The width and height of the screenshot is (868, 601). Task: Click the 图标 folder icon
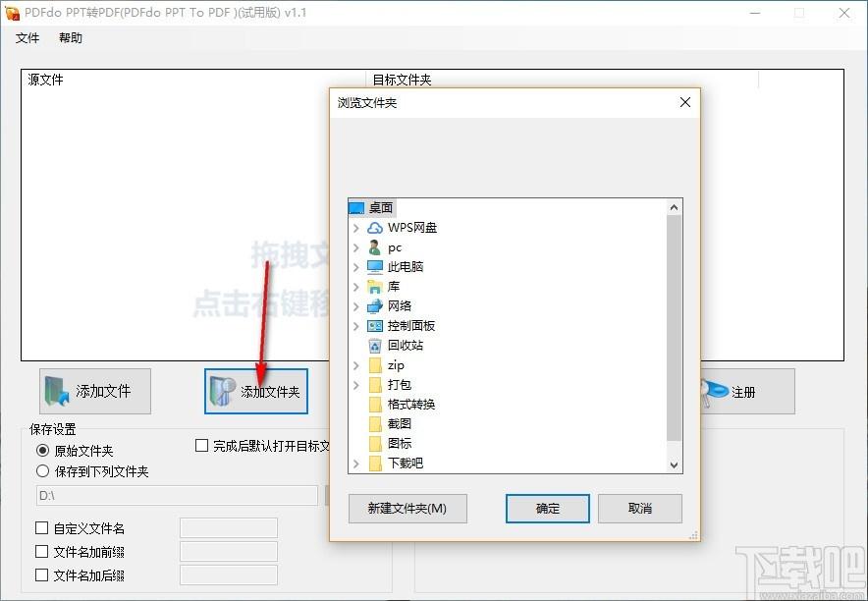click(x=375, y=444)
